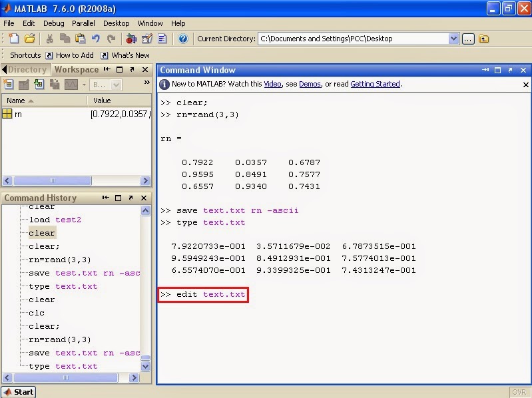Viewport: 532px width, 398px height.
Task: Maximize the Command History panel
Action: (x=118, y=198)
